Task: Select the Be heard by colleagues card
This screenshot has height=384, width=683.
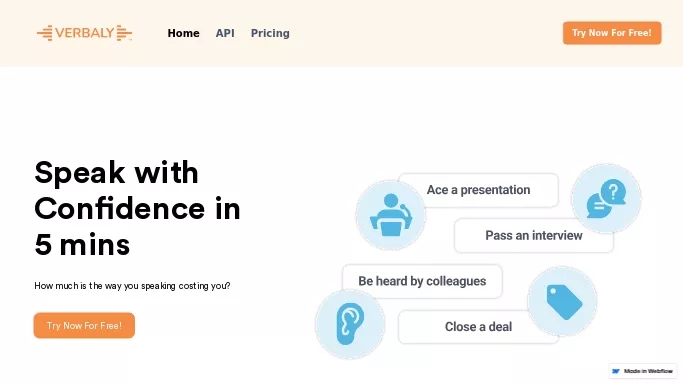Action: point(422,281)
